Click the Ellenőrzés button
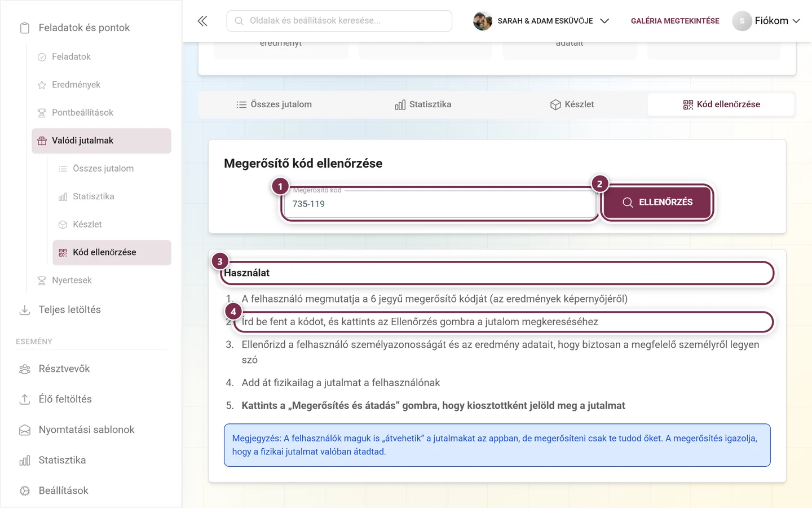 657,202
